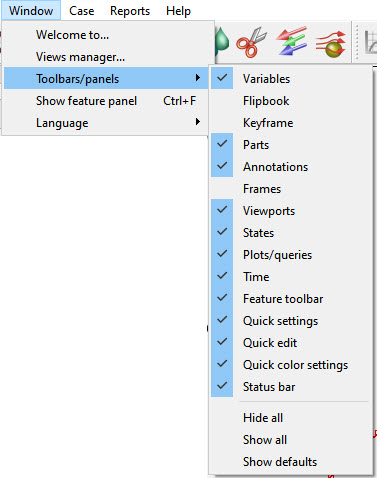The height and width of the screenshot is (478, 377).
Task: Open the Case menu
Action: tap(82, 11)
